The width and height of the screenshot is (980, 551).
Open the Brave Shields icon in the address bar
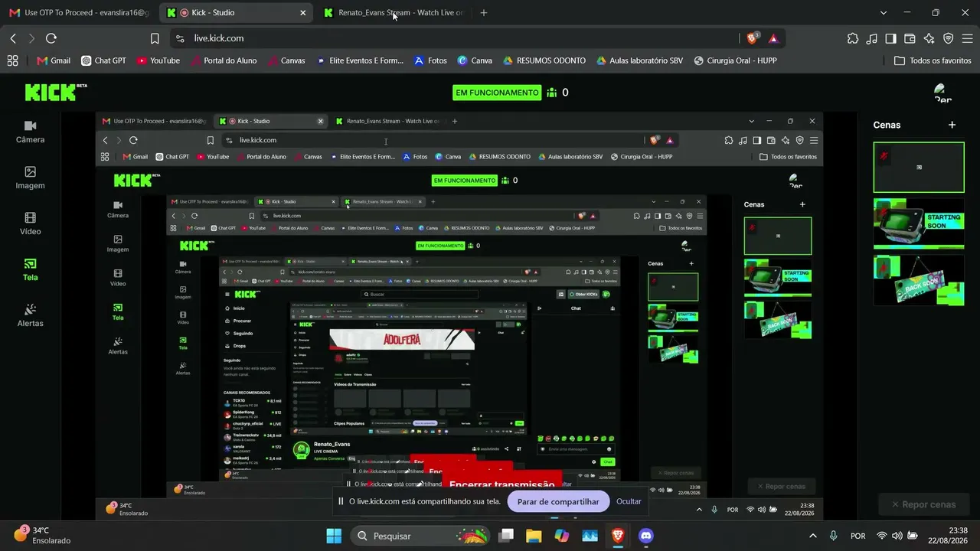coord(753,38)
